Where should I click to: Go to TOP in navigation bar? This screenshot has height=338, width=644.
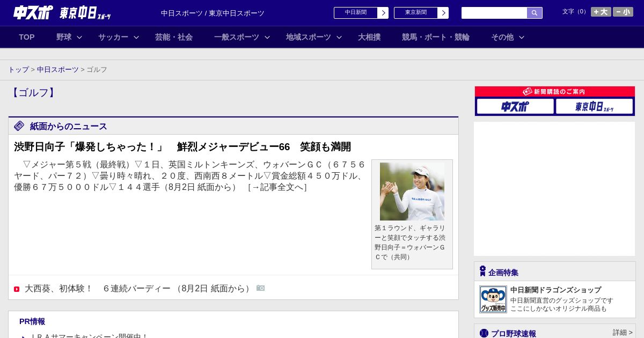tap(27, 37)
